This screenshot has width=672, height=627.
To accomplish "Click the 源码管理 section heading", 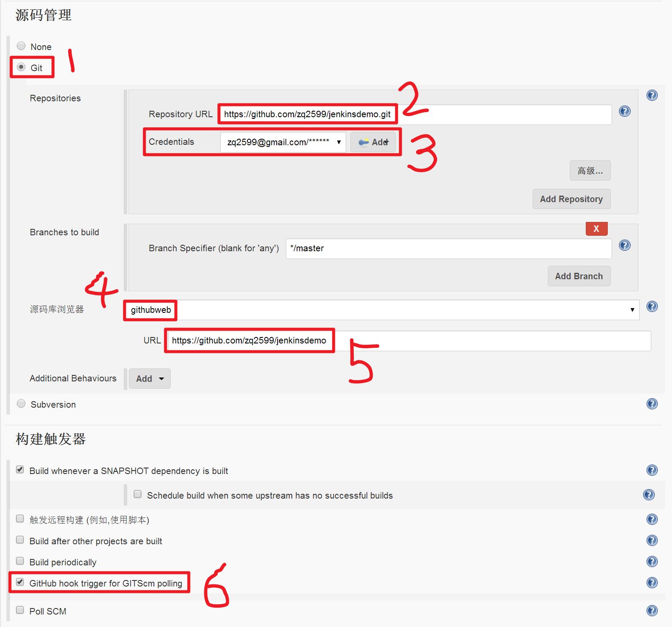I will tap(44, 15).
